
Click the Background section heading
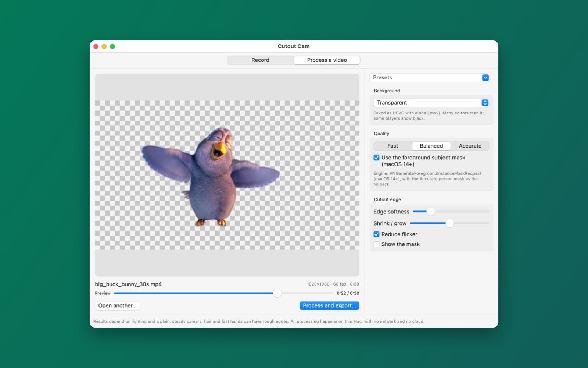[387, 91]
